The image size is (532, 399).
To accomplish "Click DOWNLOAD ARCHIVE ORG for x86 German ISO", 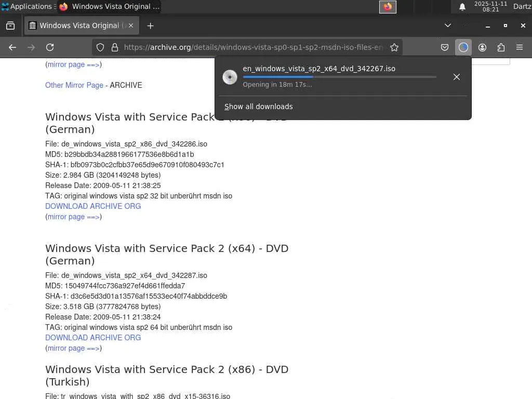I will pyautogui.click(x=93, y=206).
